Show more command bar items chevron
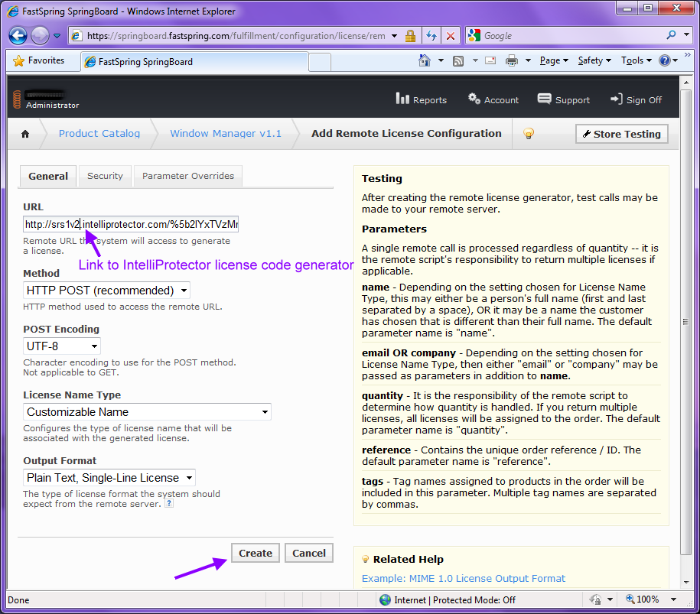Image resolution: width=700 pixels, height=614 pixels. tap(688, 54)
